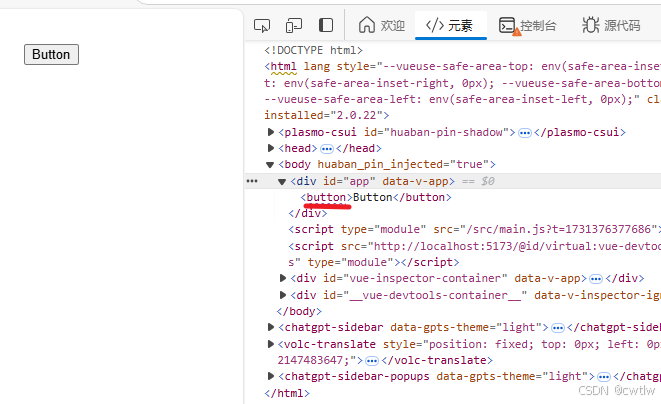661x404 pixels.
Task: Click installed="2.0.22" attribute text
Action: pos(322,115)
